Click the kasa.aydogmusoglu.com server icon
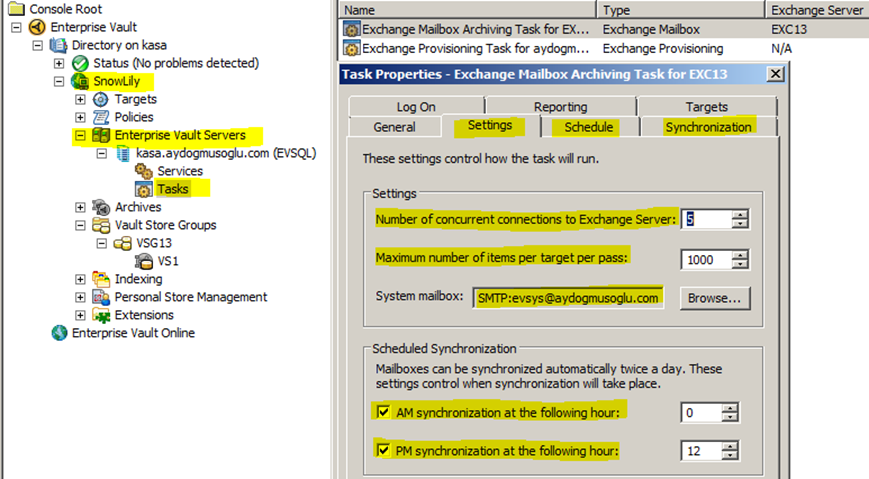Viewport: 869px width, 479px height. click(x=123, y=154)
